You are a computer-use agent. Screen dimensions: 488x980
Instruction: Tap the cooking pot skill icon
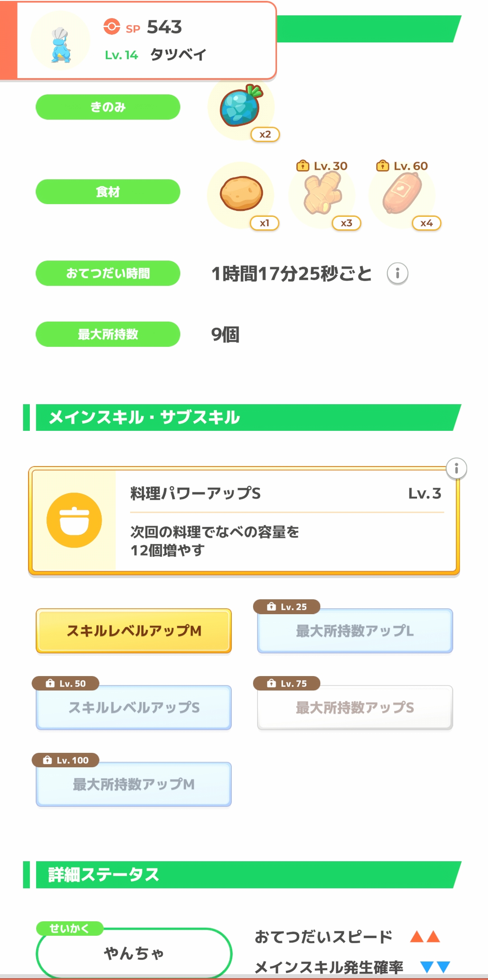coord(74,520)
